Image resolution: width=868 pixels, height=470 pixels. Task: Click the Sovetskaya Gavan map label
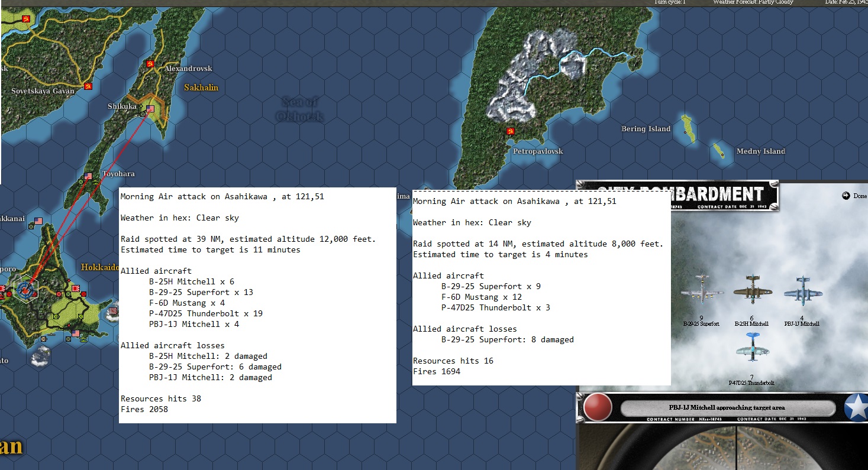click(x=43, y=91)
